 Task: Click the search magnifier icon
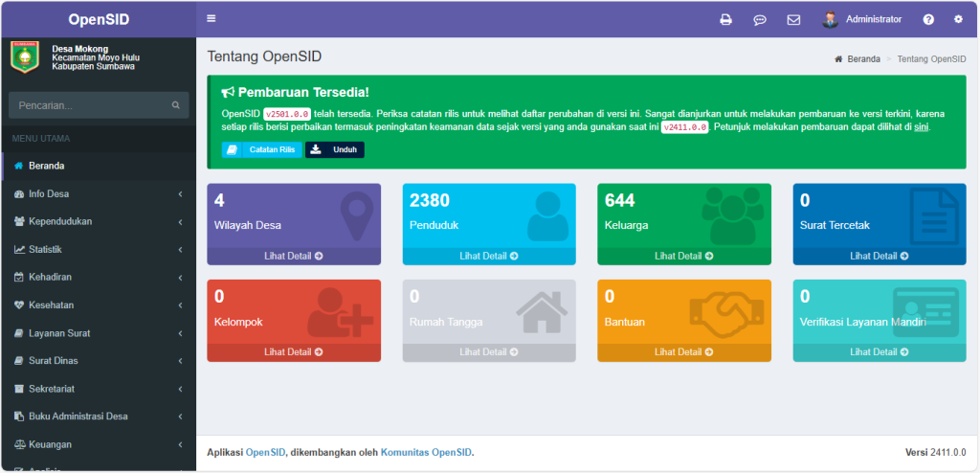pyautogui.click(x=176, y=105)
